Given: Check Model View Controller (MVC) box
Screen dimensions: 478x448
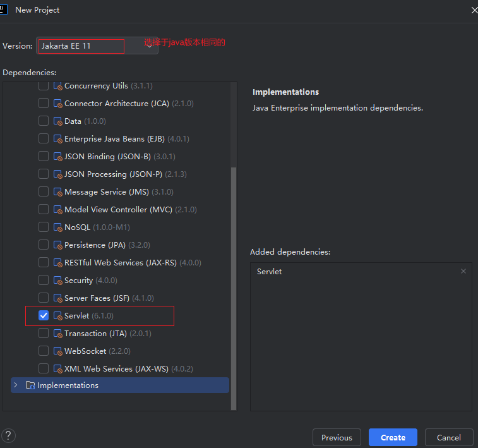Looking at the screenshot, I should tap(44, 209).
